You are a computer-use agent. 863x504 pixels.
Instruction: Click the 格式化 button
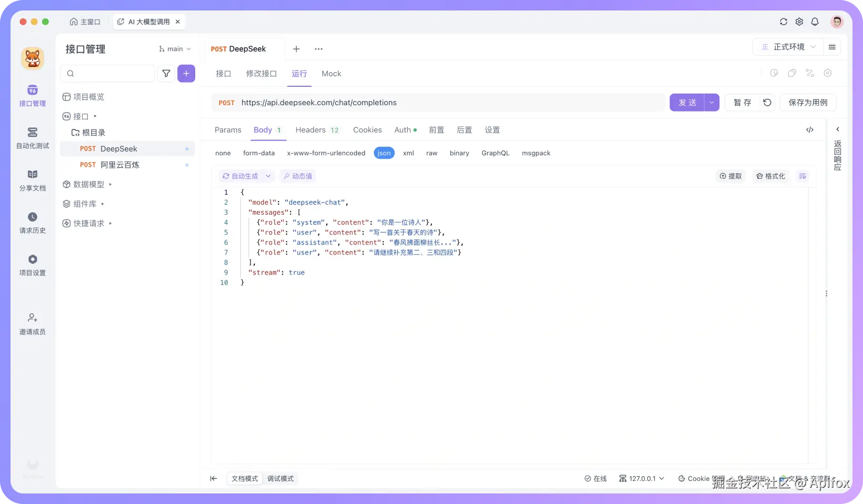(771, 176)
